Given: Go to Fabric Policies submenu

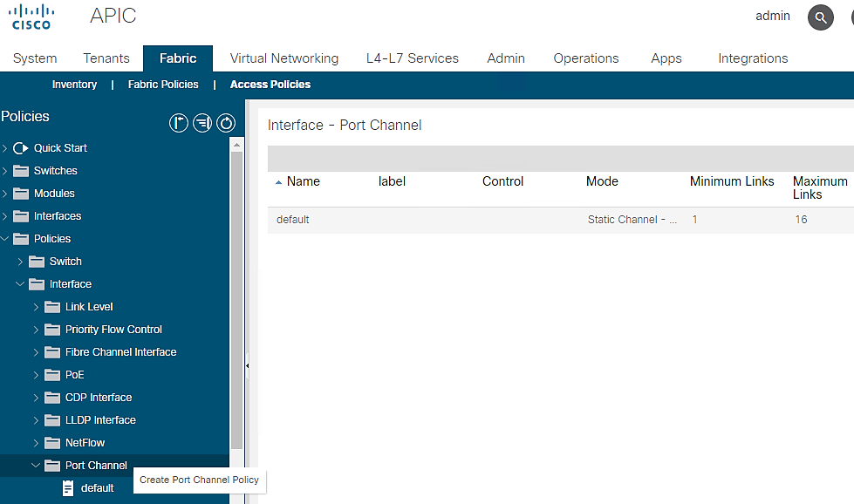Looking at the screenshot, I should point(163,85).
